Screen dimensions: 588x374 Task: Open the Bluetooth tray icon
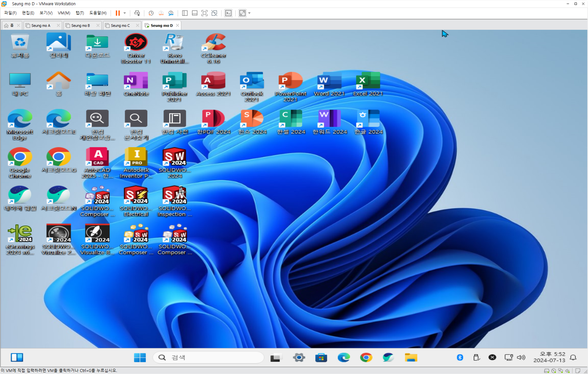[460, 357]
